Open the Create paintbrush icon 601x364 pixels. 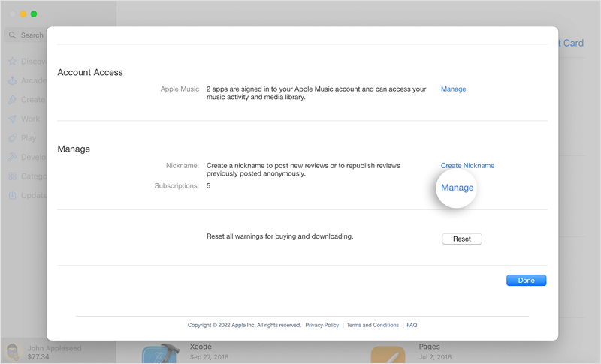(13, 100)
